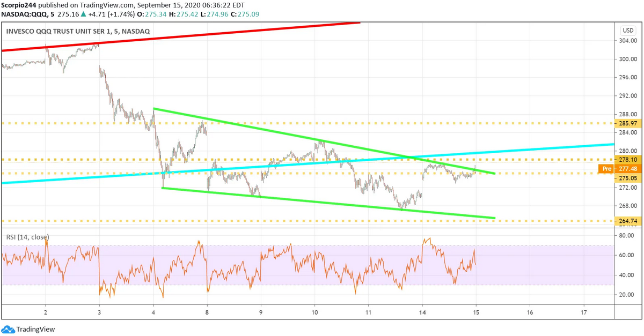Click date 3 on the time axis
This screenshot has width=644, height=336.
click(99, 312)
